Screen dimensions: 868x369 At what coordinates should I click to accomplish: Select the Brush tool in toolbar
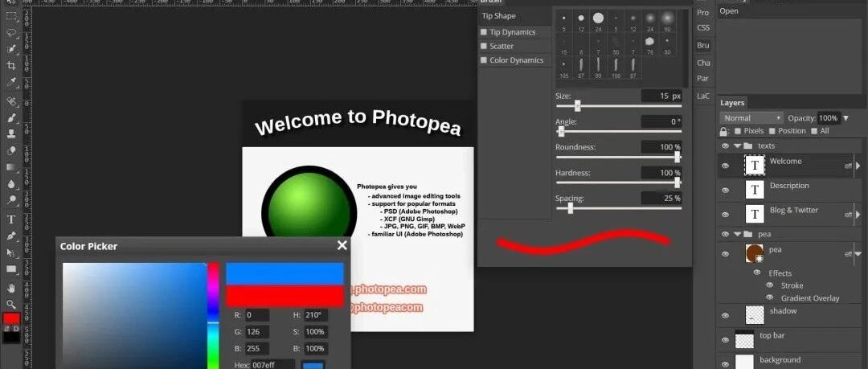click(x=11, y=117)
